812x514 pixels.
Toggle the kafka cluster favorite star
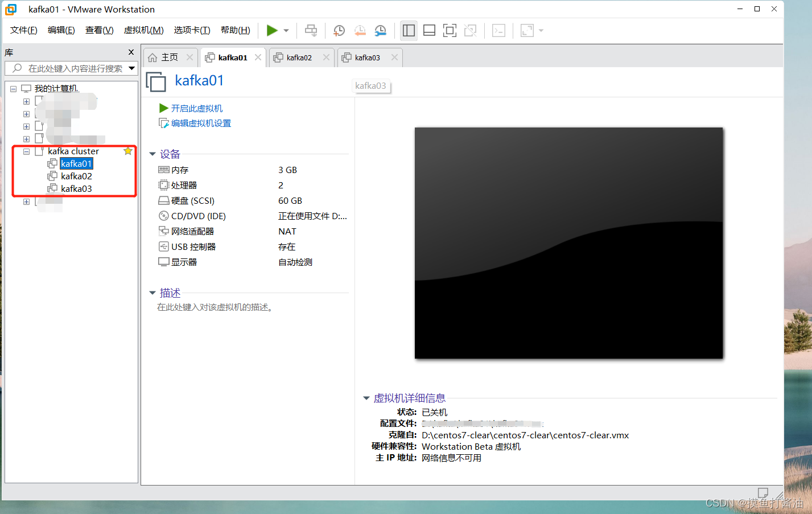128,151
